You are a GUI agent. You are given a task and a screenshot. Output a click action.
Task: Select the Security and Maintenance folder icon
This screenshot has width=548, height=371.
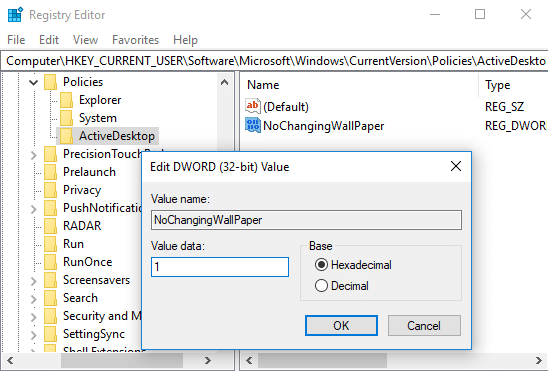pos(51,316)
